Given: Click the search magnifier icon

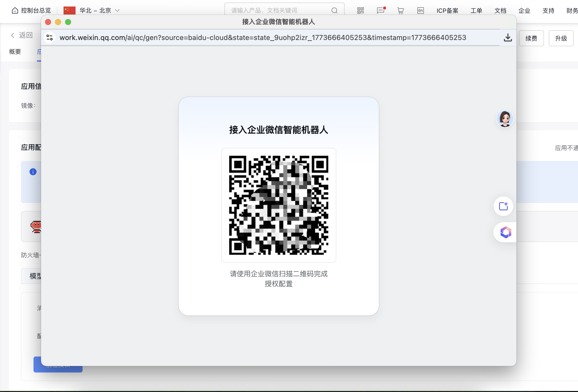Looking at the screenshot, I should (x=334, y=10).
